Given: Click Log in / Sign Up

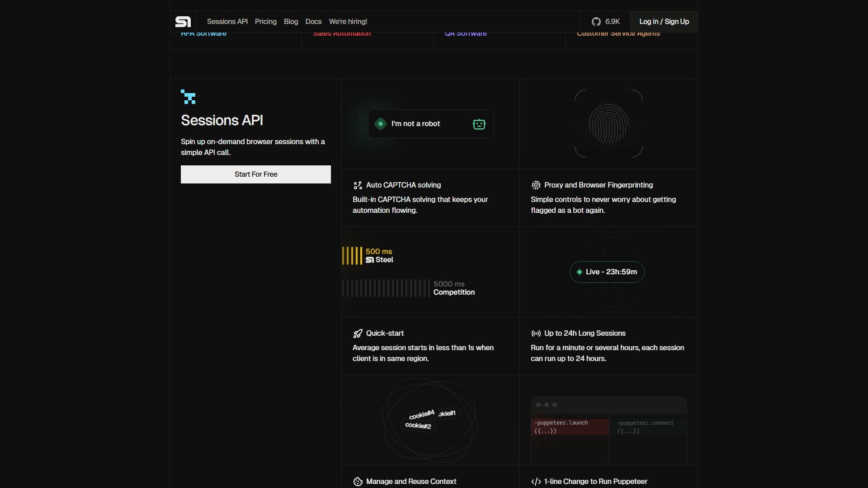Looking at the screenshot, I should coord(664,22).
